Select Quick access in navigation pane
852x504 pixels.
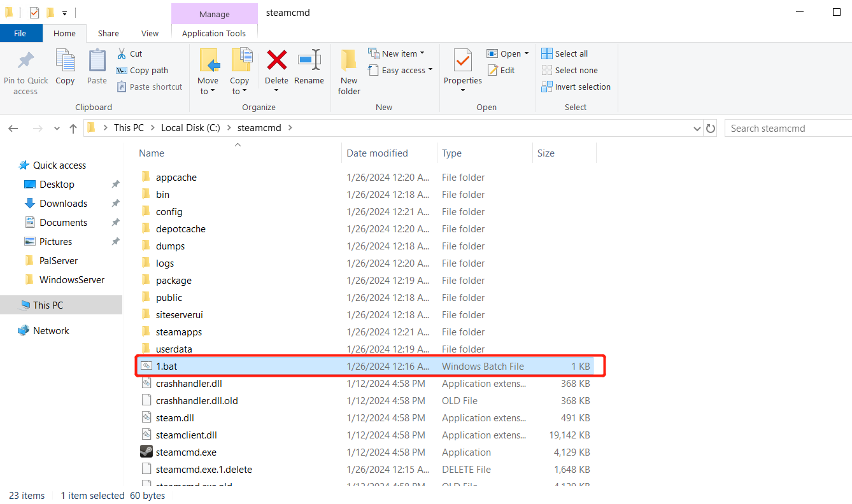point(59,165)
